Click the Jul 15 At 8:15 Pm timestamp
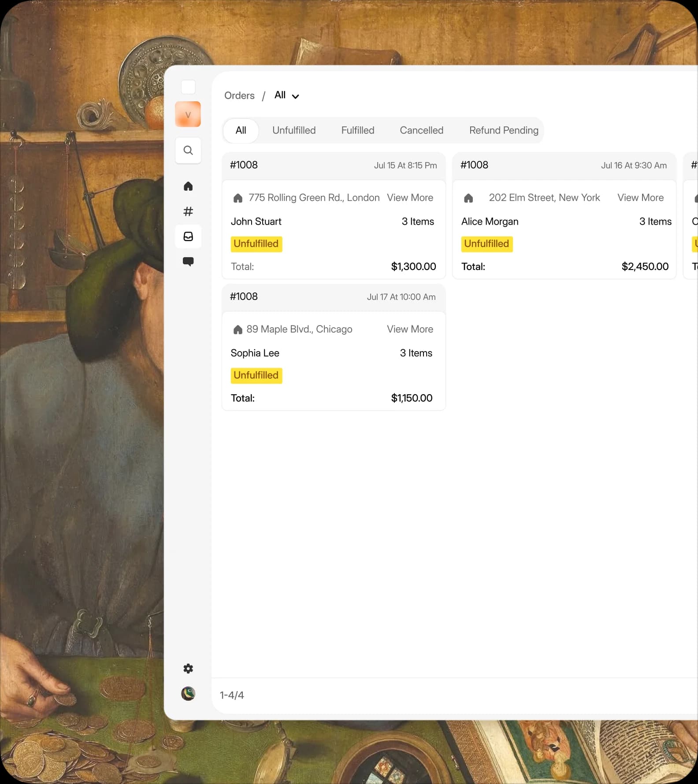 tap(405, 166)
